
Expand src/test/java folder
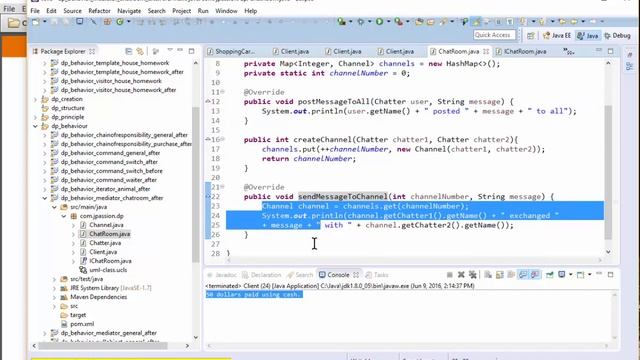[x=54, y=279]
